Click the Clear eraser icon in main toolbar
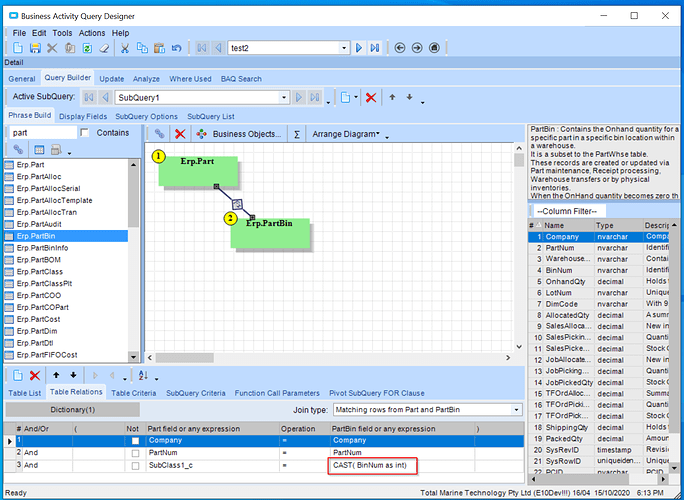Screen dimensions: 684x500 (104, 48)
